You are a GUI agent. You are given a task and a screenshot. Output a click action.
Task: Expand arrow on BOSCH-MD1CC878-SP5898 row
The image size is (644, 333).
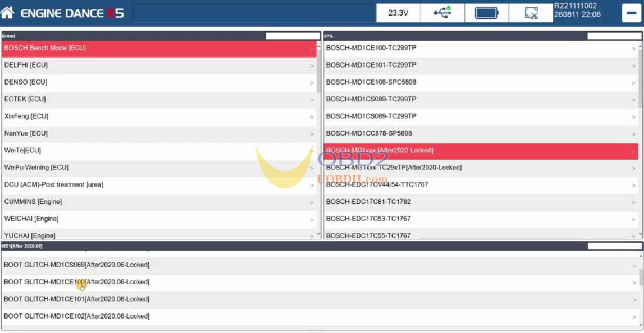point(634,134)
